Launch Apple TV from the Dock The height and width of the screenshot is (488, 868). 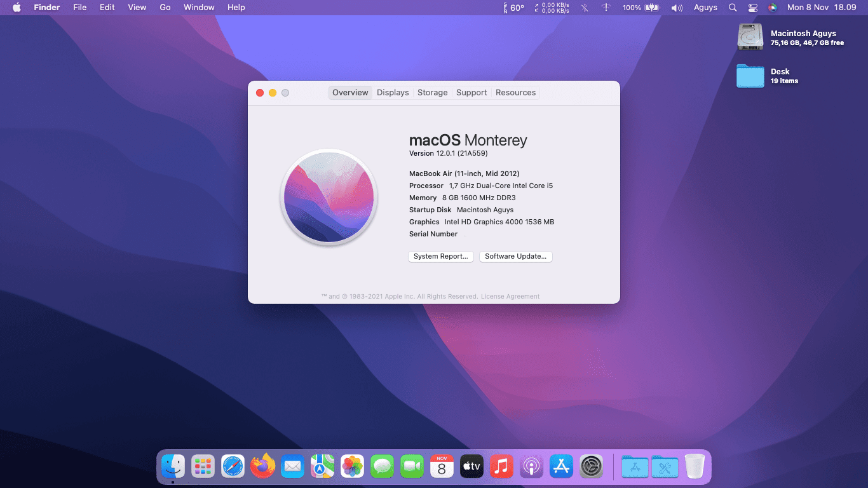(x=471, y=467)
